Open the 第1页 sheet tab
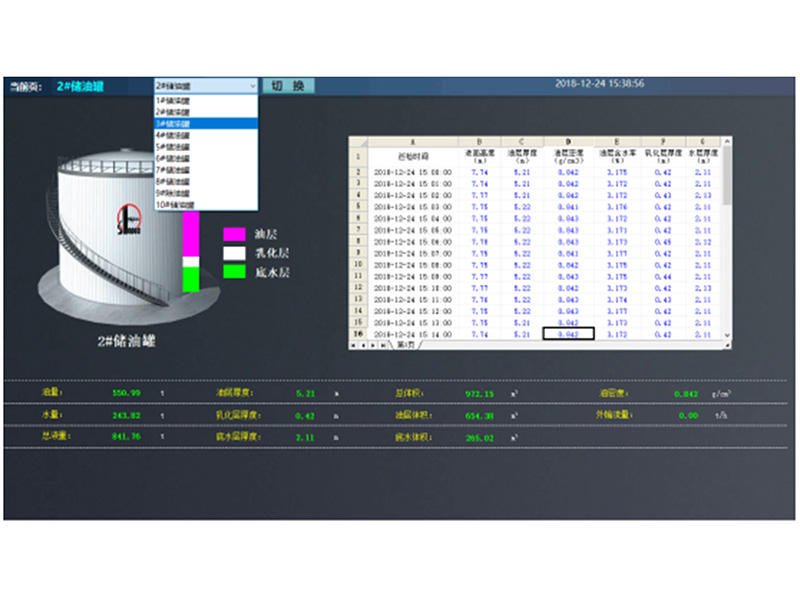Screen dimensions: 800x600 (406, 344)
